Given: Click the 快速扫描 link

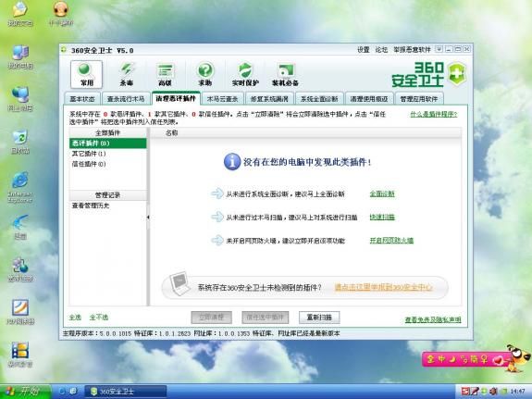Looking at the screenshot, I should tap(382, 217).
